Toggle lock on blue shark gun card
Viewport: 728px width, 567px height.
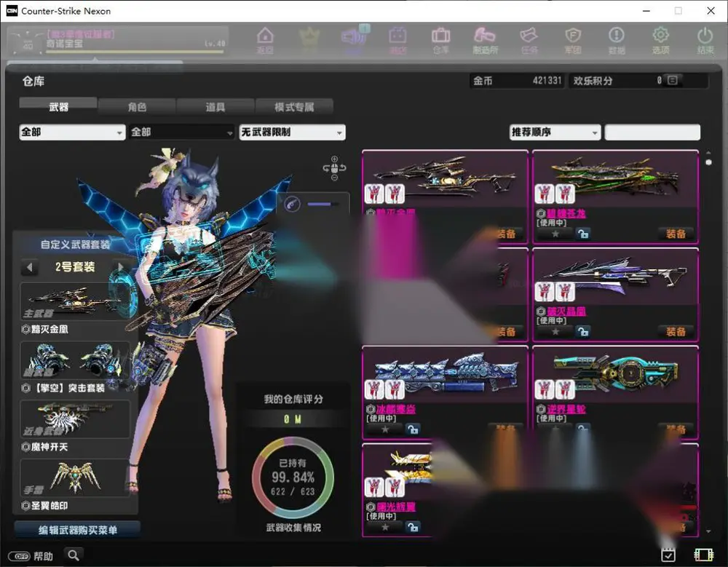(x=412, y=429)
